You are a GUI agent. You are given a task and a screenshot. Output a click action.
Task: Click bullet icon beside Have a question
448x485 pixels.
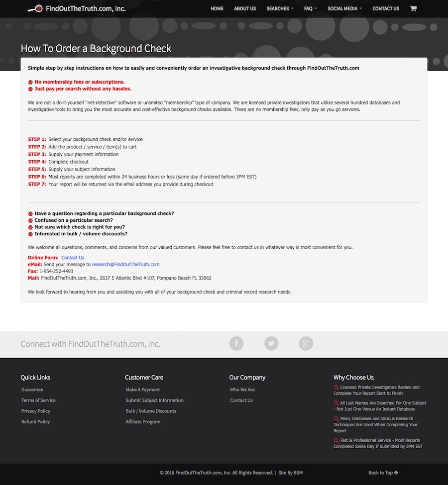click(x=30, y=214)
